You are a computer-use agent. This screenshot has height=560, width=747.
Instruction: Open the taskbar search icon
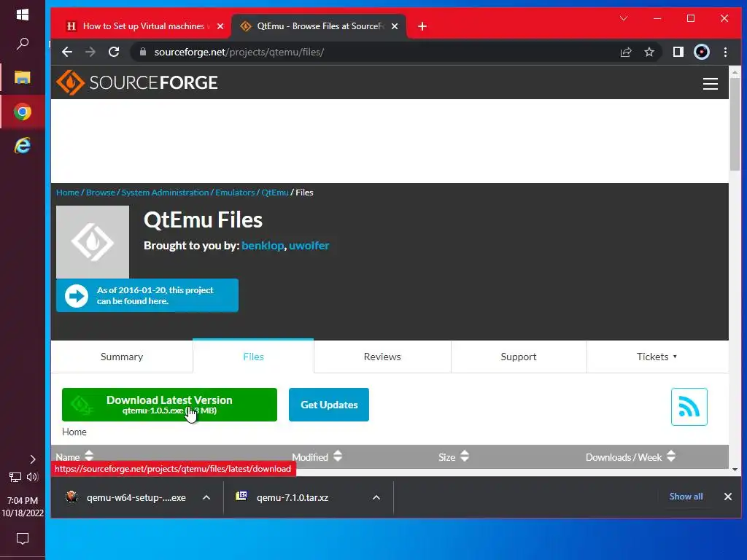coord(23,44)
